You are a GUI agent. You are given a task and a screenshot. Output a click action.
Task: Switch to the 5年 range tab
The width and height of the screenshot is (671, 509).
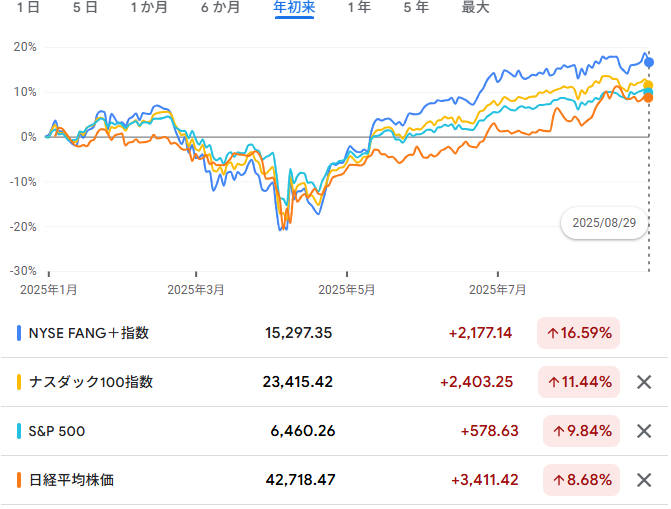tap(416, 7)
